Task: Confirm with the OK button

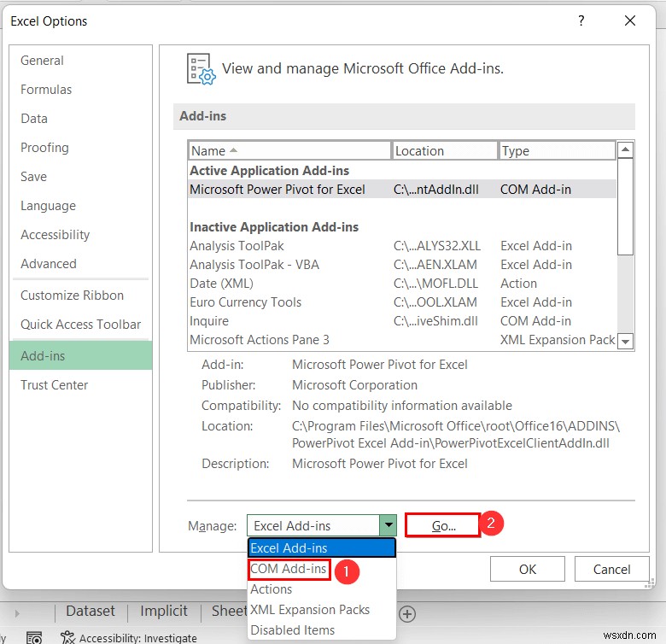Action: (x=528, y=569)
